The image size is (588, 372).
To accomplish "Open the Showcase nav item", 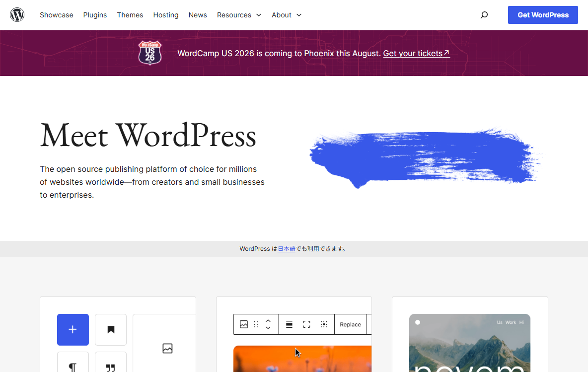I will [x=57, y=15].
